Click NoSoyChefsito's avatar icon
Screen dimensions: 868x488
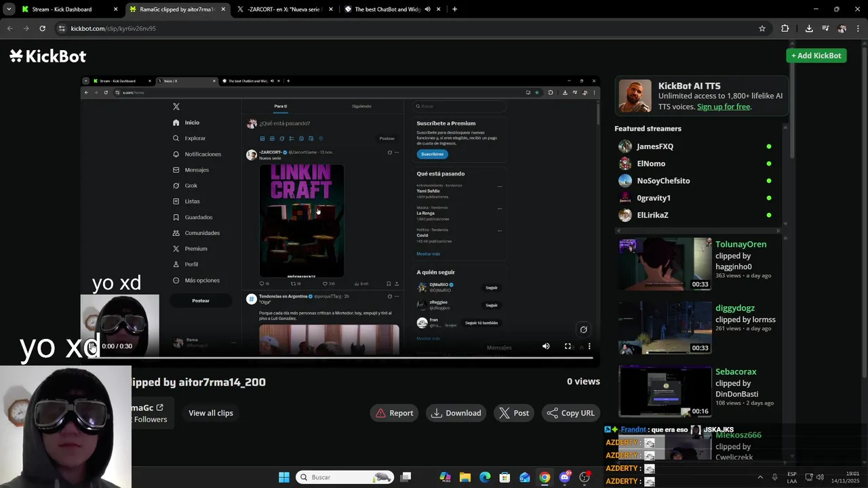(625, 181)
